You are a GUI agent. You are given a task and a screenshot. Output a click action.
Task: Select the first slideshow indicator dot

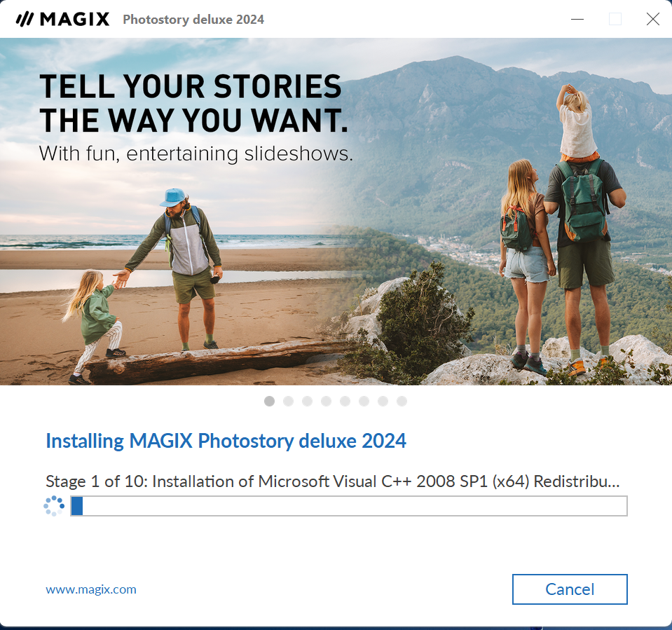tap(269, 401)
